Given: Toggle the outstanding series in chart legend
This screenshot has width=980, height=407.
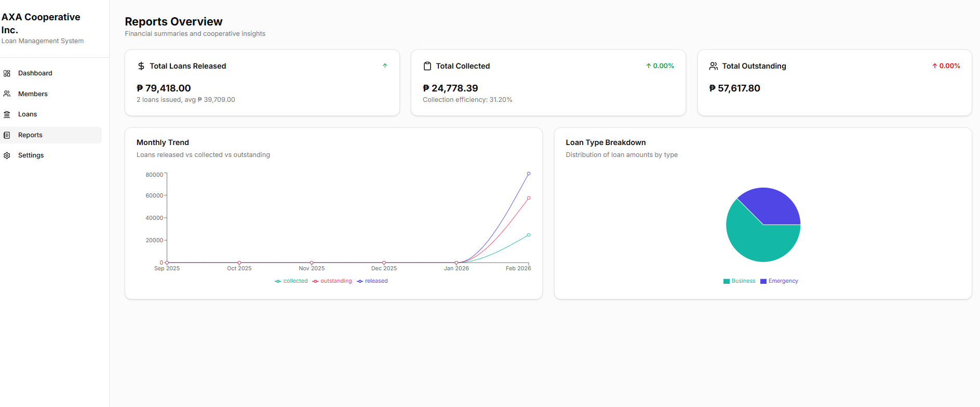Looking at the screenshot, I should tap(332, 281).
